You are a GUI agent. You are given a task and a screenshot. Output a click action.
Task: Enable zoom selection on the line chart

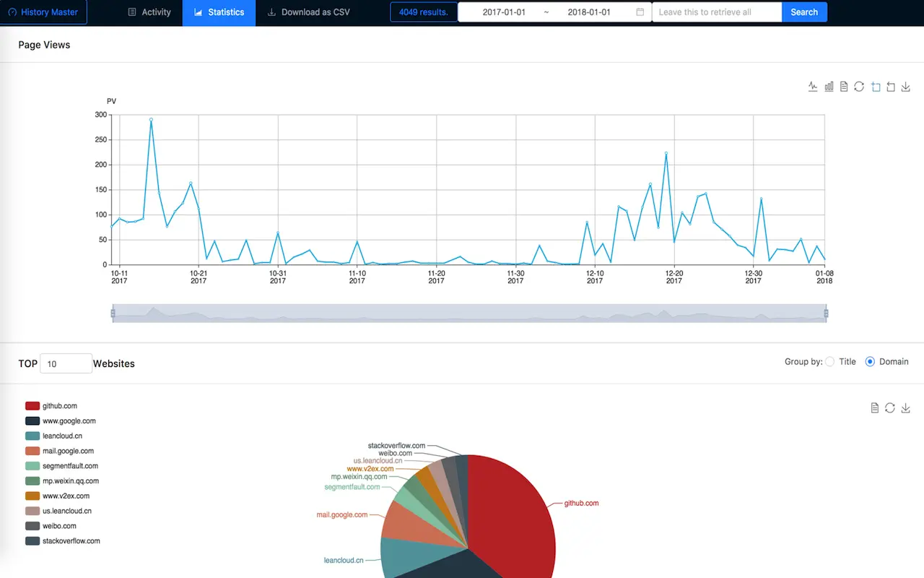click(875, 86)
